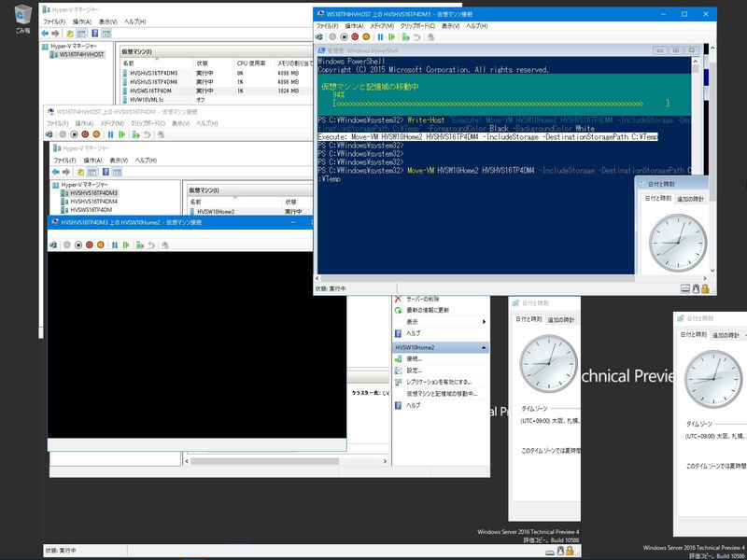Screen dimensions: 747x560
Task: Turn off HVSW10Home2 from its connection toolbar
Action: pyautogui.click(x=78, y=245)
